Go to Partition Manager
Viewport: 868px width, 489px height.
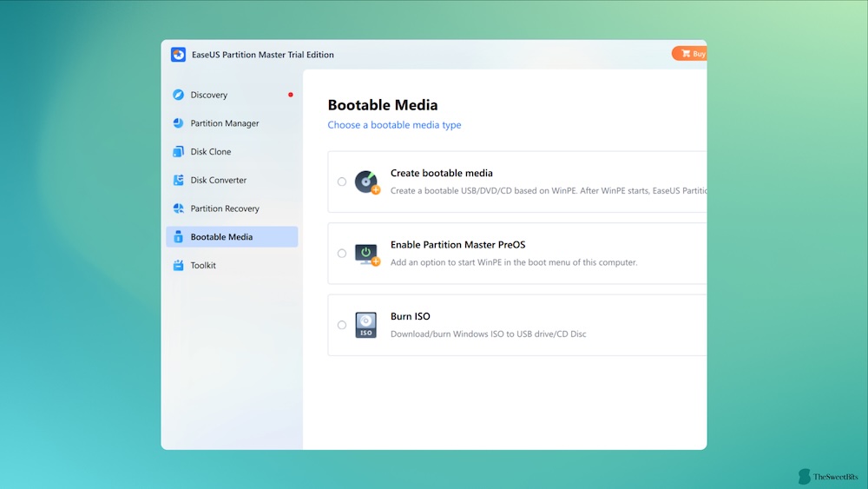[x=232, y=123]
